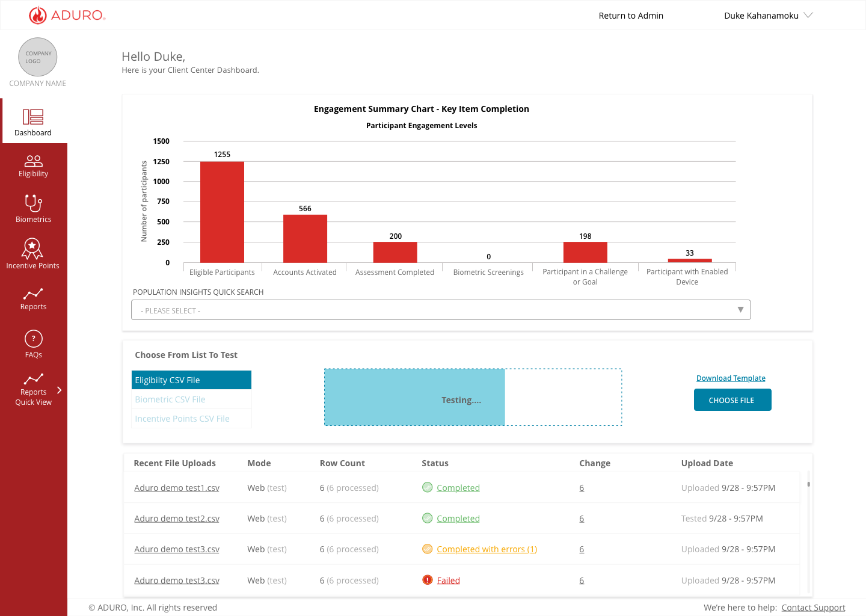
Task: Select Incentive Points CSV File item
Action: click(191, 419)
